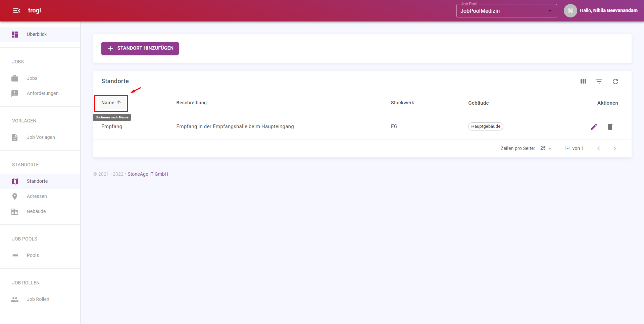The image size is (644, 324).
Task: Open Job Vorlagen in the sidebar
Action: (x=40, y=137)
